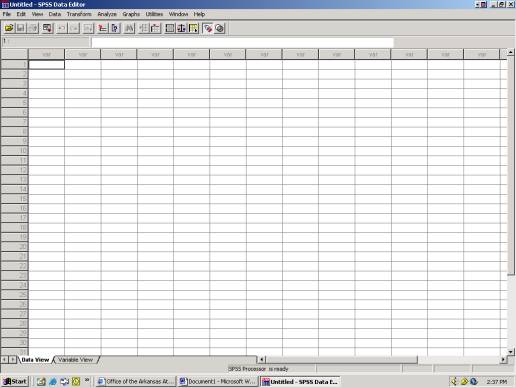Screen dimensions: 516x388
Task: Click the vertical scrollbar down arrow
Action: click(x=511, y=351)
